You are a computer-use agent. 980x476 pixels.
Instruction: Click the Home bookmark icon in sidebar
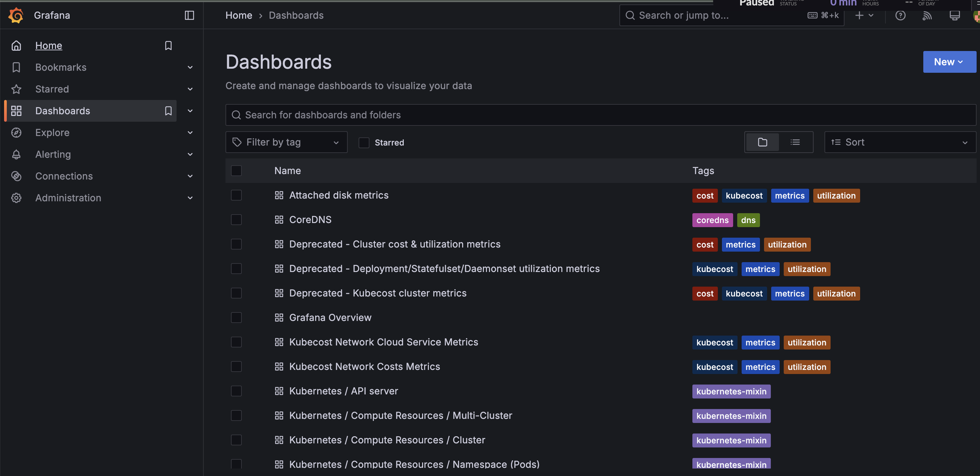(x=168, y=46)
